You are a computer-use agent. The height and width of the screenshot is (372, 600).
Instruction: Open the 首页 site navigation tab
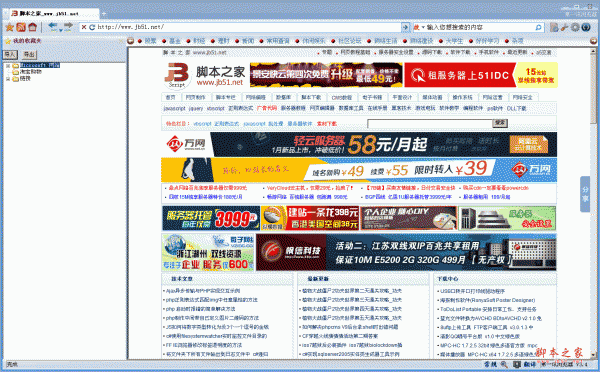(x=170, y=97)
